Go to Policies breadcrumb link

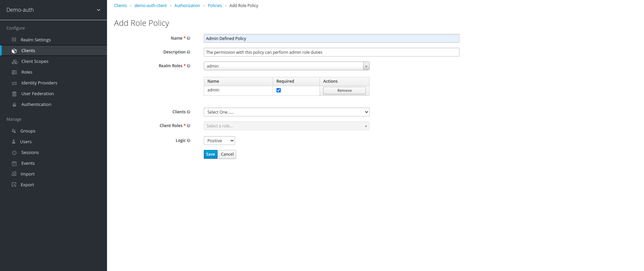click(215, 6)
